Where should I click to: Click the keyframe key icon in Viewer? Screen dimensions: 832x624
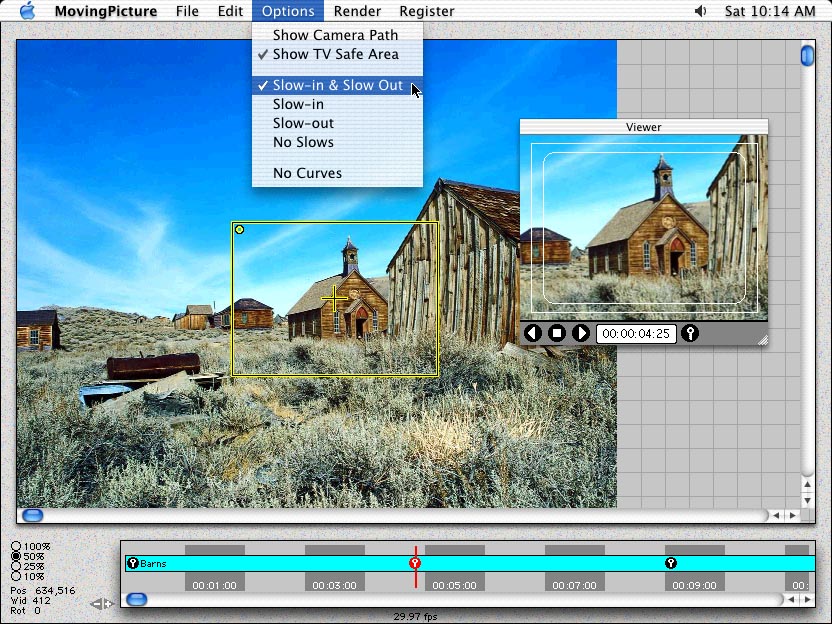[x=690, y=333]
